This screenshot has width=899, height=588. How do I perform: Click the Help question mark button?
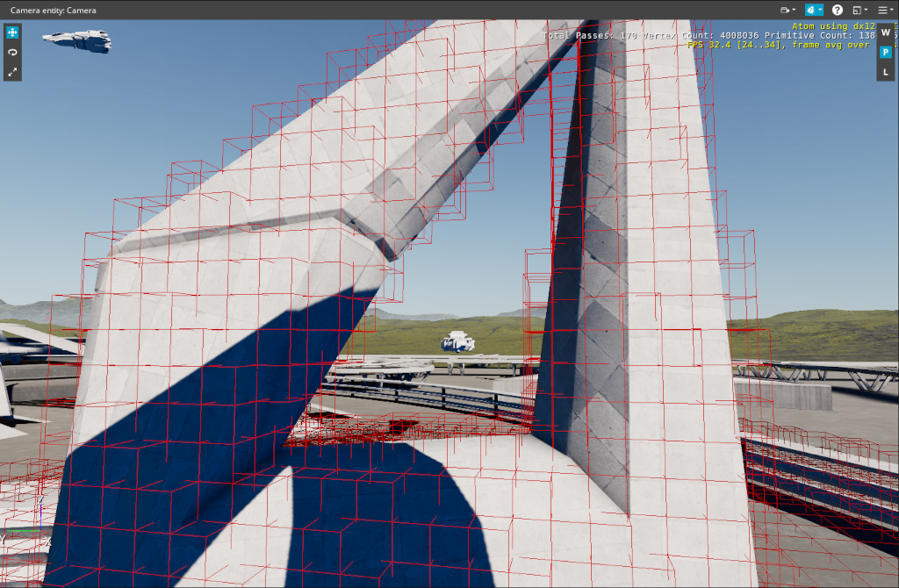838,10
